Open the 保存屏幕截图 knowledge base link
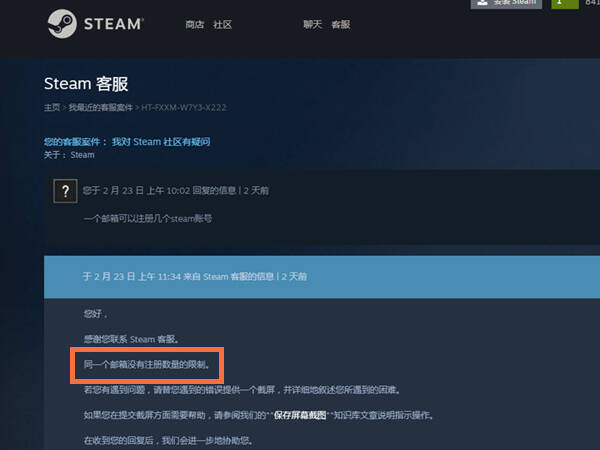Viewport: 600px width, 450px height. [300, 415]
